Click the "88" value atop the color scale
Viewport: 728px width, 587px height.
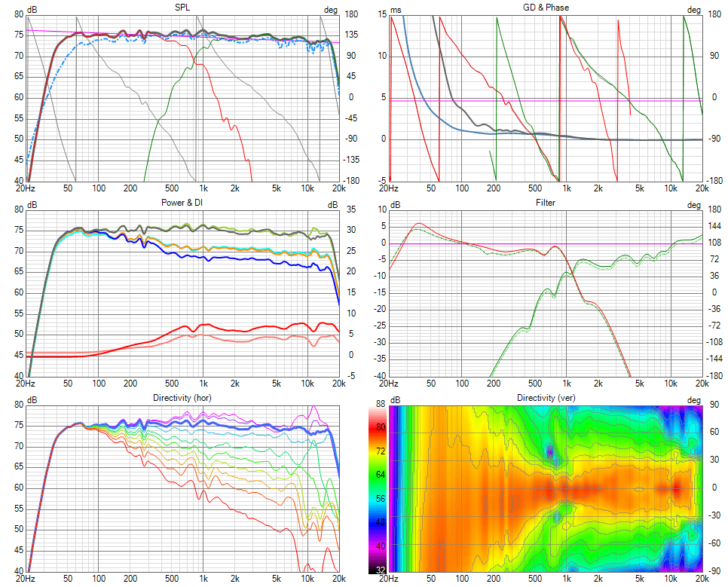[381, 404]
